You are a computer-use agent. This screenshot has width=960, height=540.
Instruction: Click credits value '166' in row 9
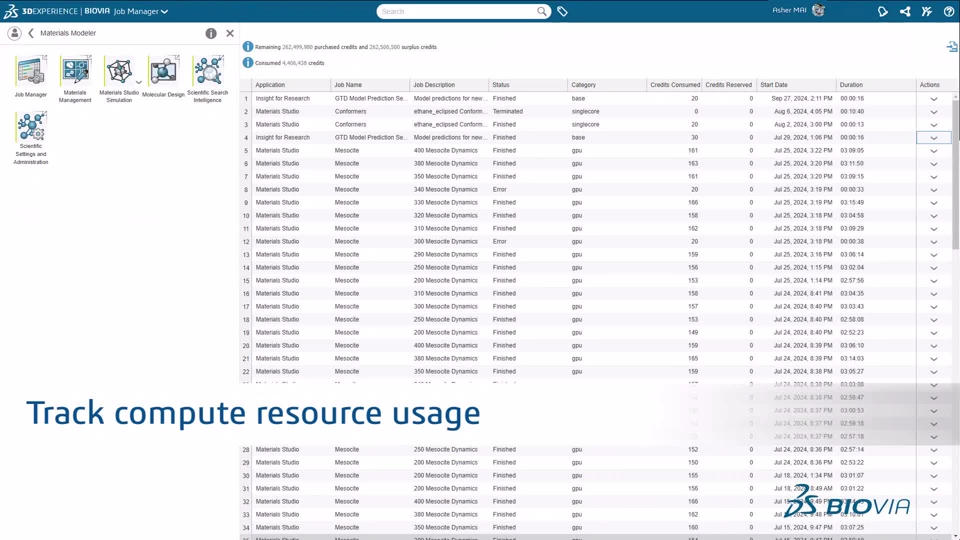tap(692, 203)
